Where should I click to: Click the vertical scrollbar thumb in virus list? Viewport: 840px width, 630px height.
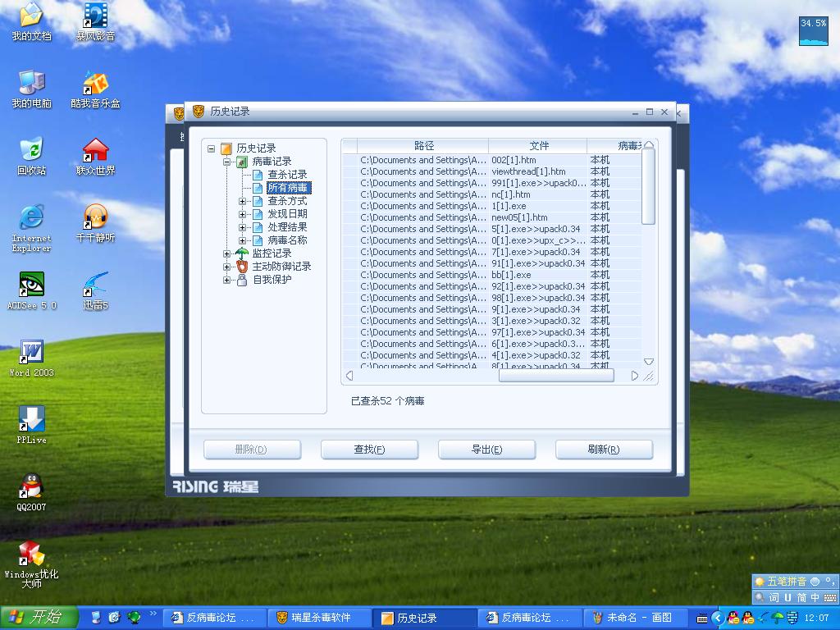pyautogui.click(x=648, y=186)
